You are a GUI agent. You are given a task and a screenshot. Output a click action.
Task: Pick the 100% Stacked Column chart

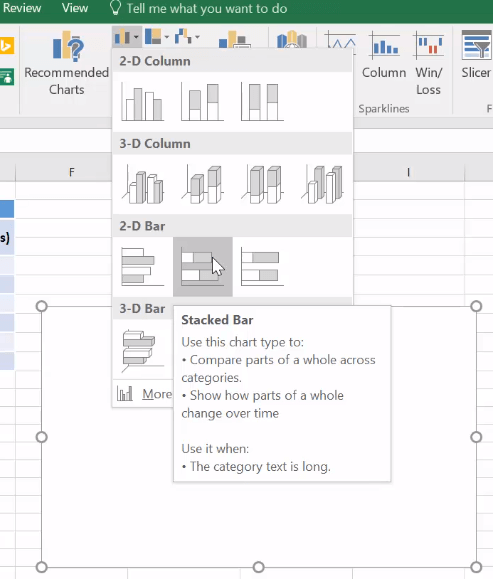262,102
